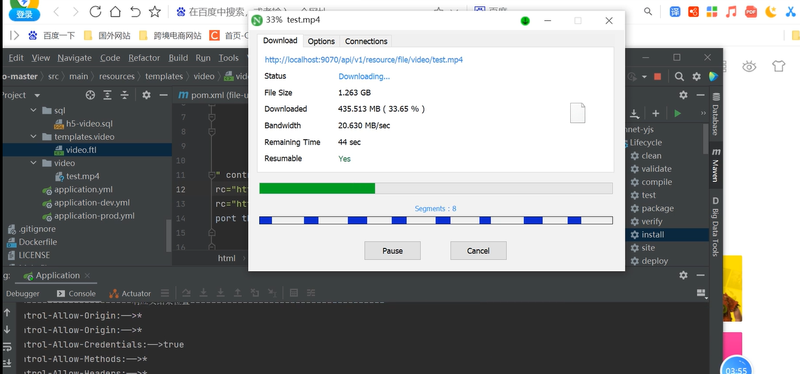The height and width of the screenshot is (374, 800).
Task: Open the 百度一下 bookmark
Action: pyautogui.click(x=52, y=36)
